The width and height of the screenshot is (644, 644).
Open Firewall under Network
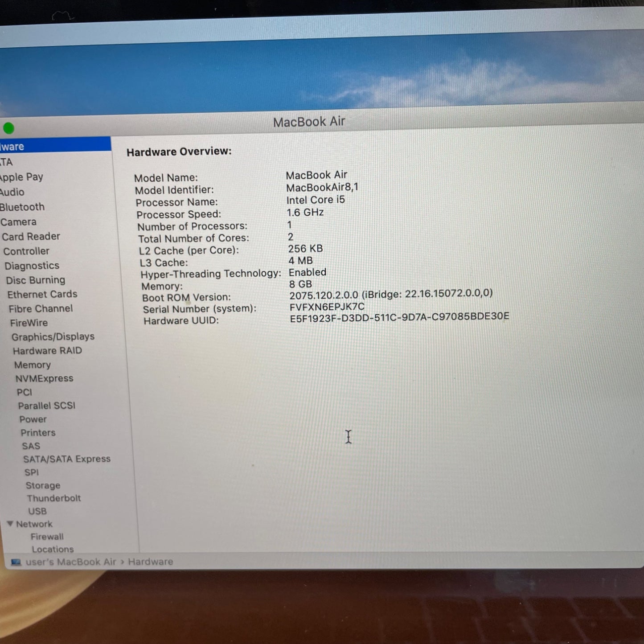[x=47, y=537]
